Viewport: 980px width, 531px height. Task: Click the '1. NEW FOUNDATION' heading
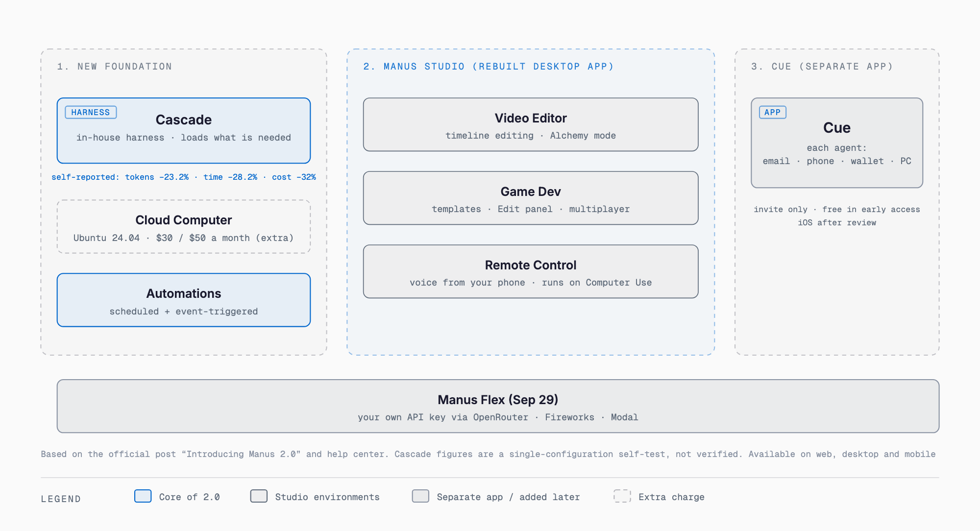click(x=115, y=67)
